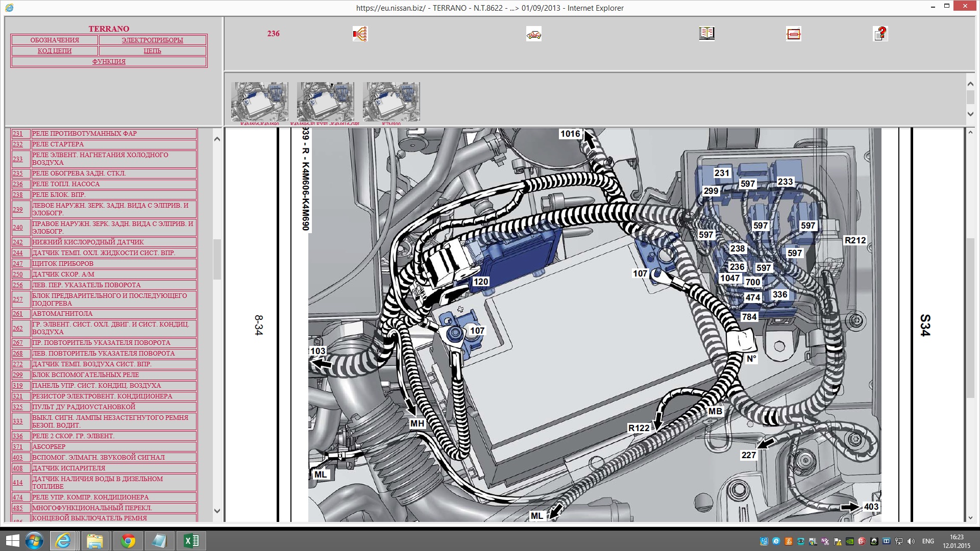Select the K4M696-FLEXFL engine thumbnail
980x551 pixels.
coord(326,102)
